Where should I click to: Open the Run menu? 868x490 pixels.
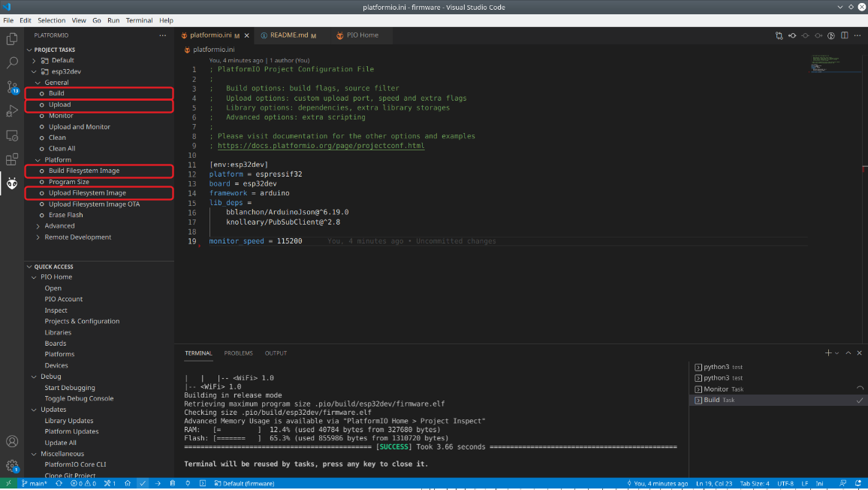(113, 20)
